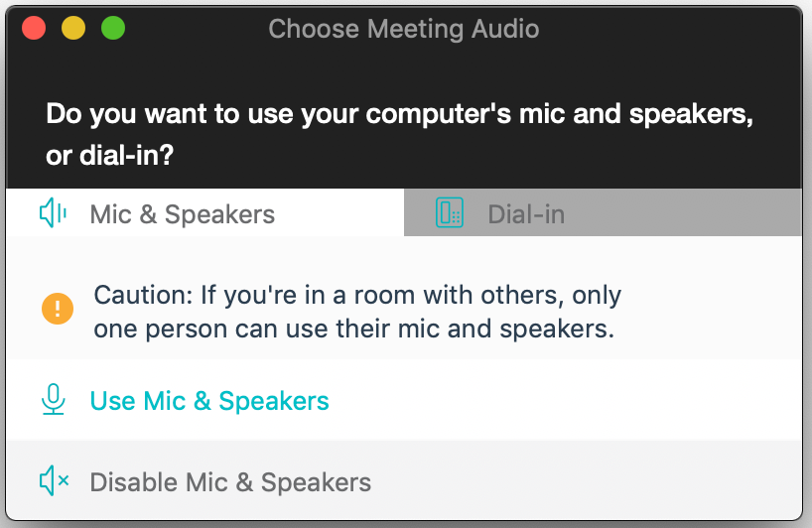The height and width of the screenshot is (528, 812).
Task: Click the heading line ending with 'speakers,'
Action: [399, 114]
